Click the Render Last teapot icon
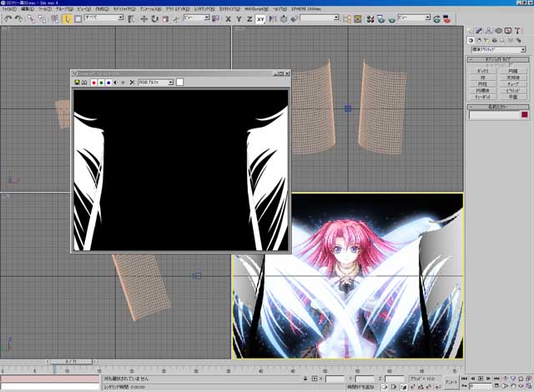Screen dimensions: 534x392 point(436,19)
